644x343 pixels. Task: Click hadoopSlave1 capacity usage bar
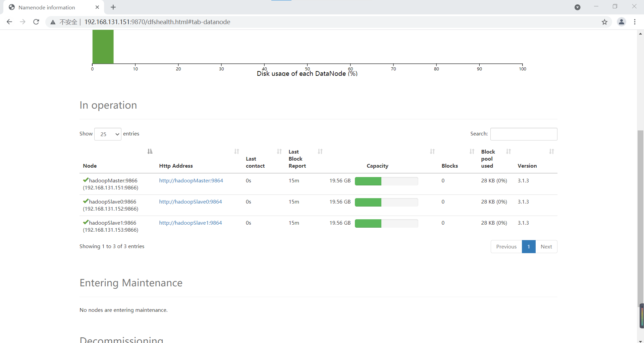[386, 223]
